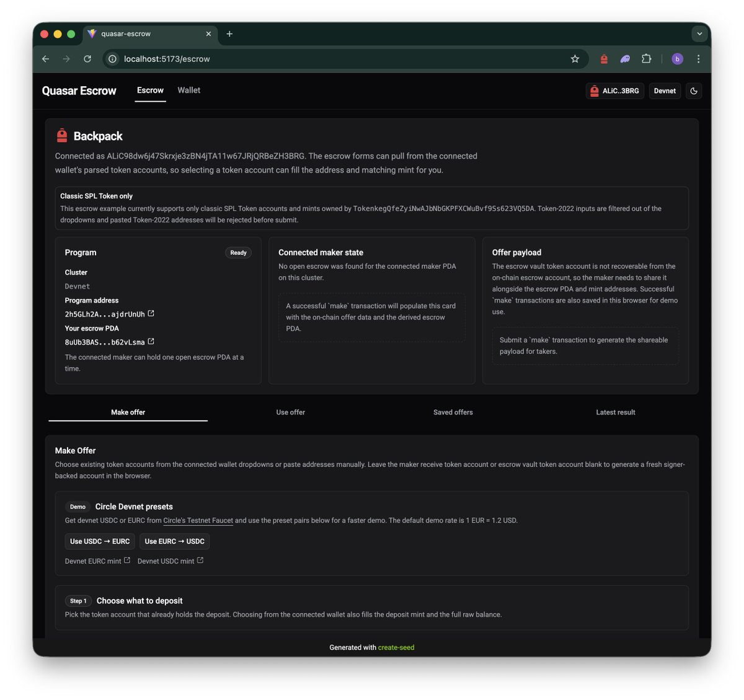Open the Devnet USDC mint link
Viewport: 744px width, 700px height.
click(x=166, y=561)
